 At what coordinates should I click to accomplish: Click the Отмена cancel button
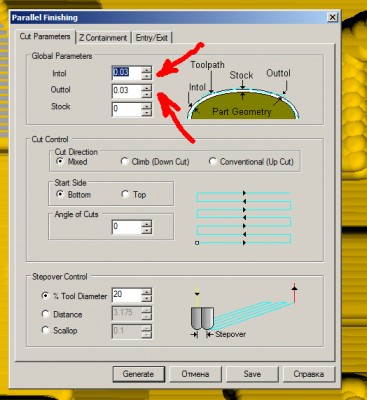pos(195,374)
